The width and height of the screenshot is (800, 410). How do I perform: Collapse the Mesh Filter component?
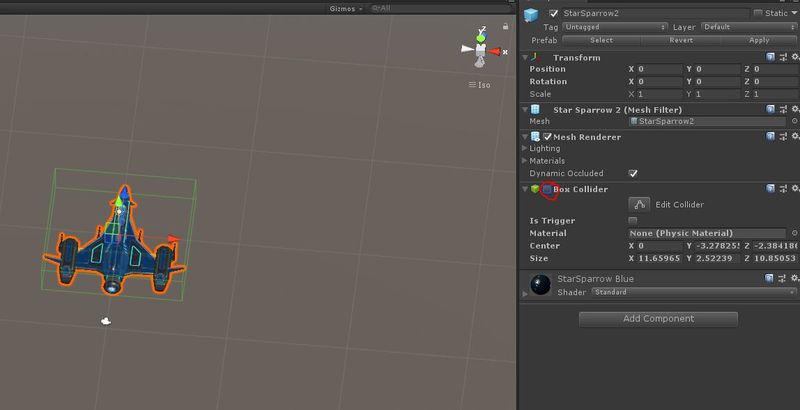click(x=525, y=110)
